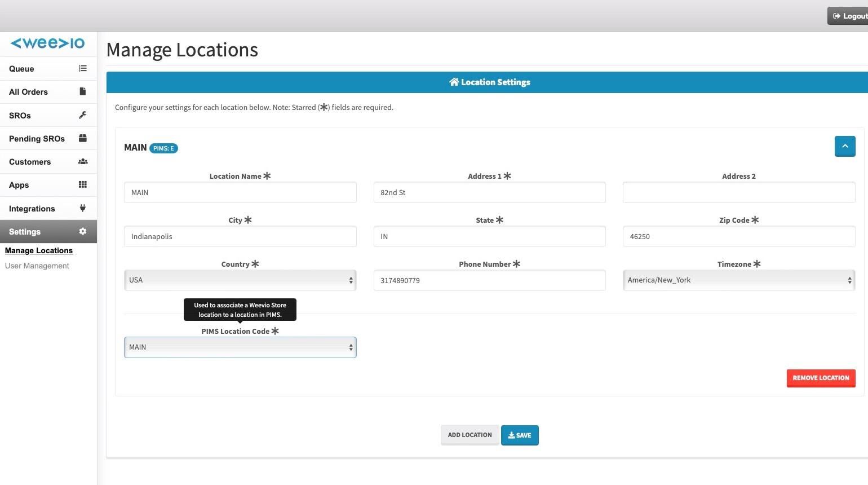Click the Phone Number input field

point(489,280)
